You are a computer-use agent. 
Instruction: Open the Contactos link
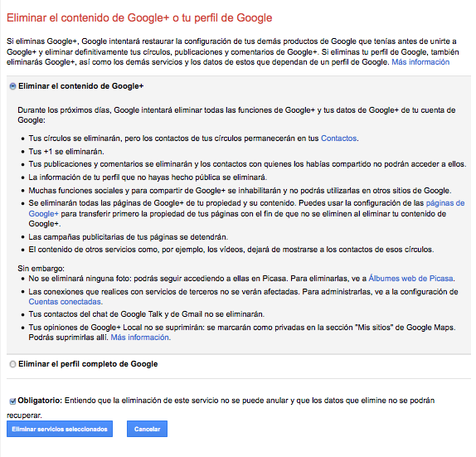(338, 139)
